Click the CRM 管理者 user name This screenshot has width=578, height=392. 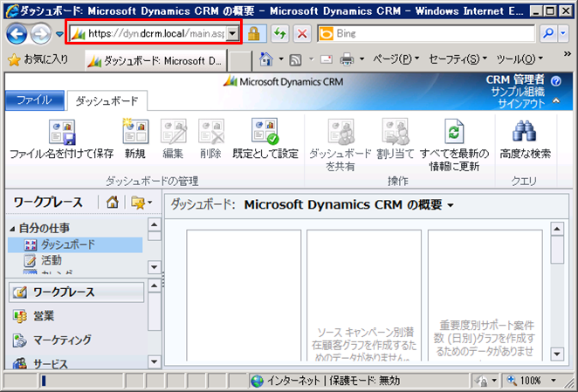515,79
